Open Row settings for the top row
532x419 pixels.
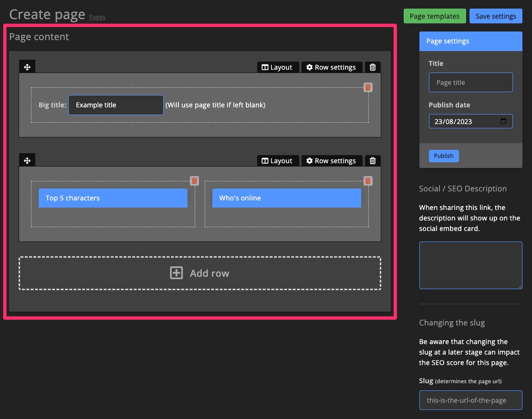(332, 67)
